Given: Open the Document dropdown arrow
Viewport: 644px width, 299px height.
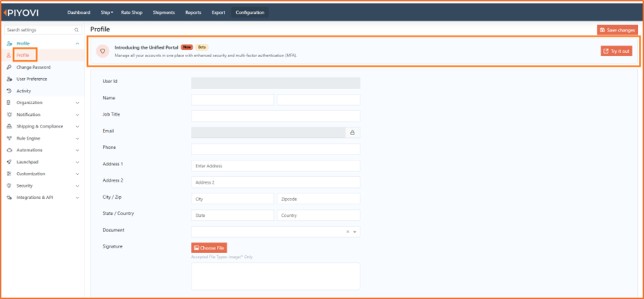Looking at the screenshot, I should click(355, 232).
